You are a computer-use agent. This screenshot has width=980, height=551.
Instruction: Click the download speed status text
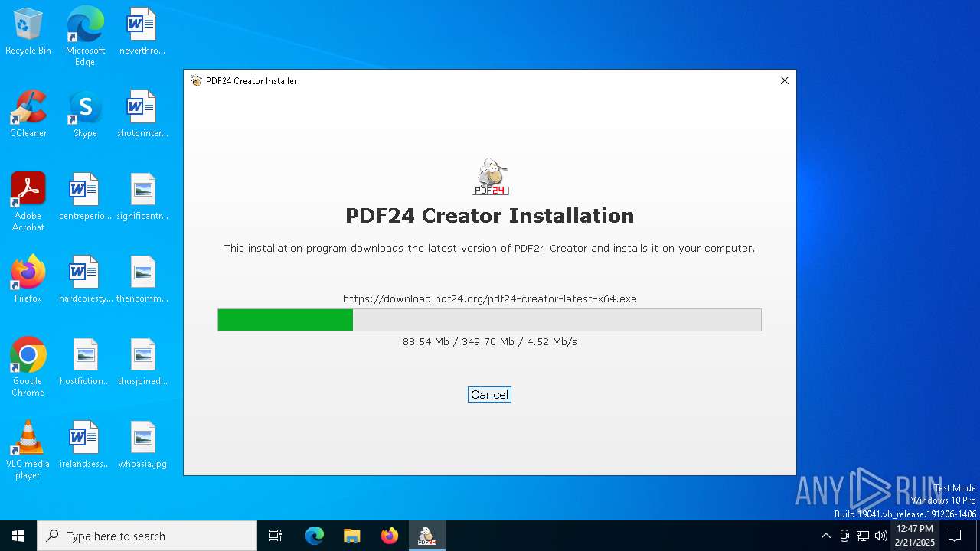(x=490, y=341)
